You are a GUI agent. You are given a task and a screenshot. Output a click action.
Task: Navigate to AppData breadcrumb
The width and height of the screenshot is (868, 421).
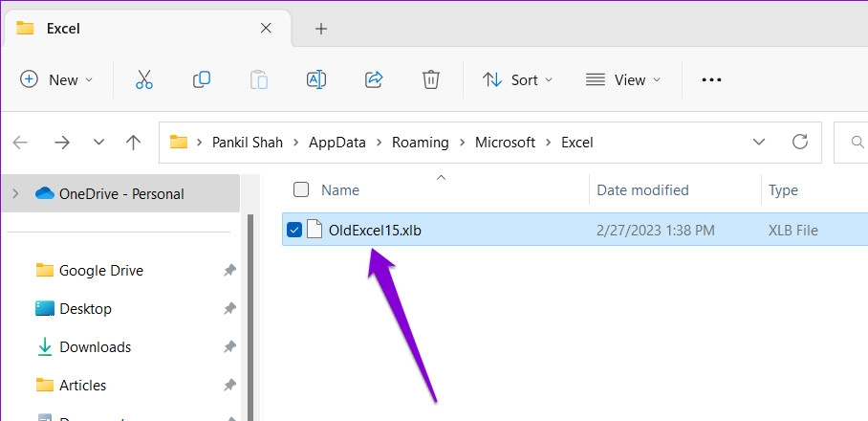pyautogui.click(x=337, y=143)
